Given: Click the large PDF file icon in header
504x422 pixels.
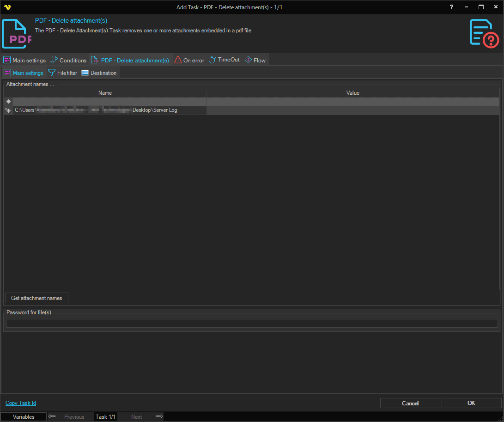Looking at the screenshot, I should point(17,34).
